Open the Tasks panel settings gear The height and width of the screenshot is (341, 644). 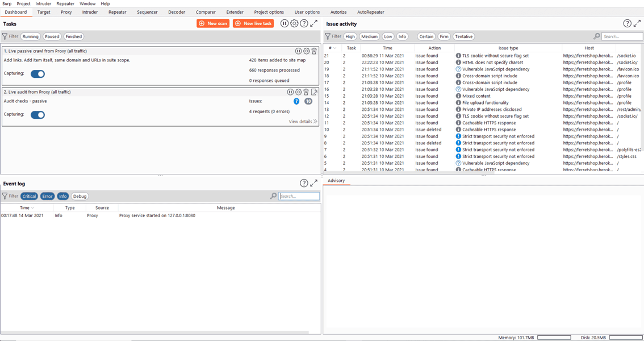(294, 23)
